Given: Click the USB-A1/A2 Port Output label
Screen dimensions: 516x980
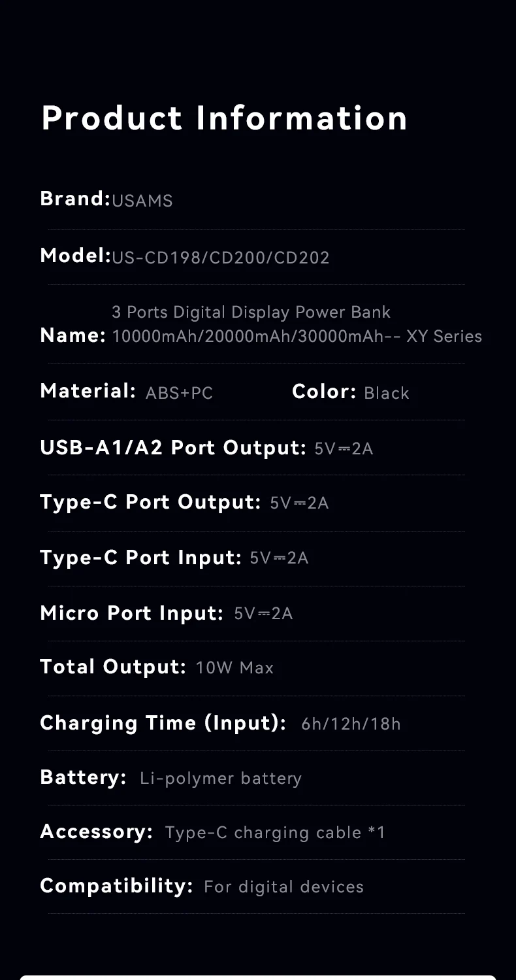Looking at the screenshot, I should pos(172,448).
